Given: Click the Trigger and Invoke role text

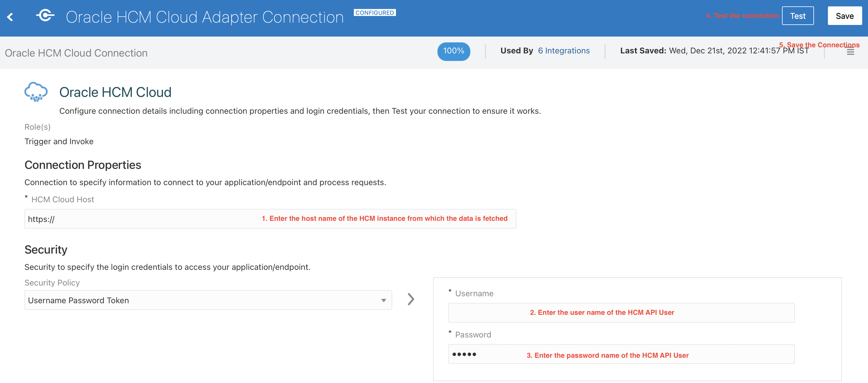Looking at the screenshot, I should [x=59, y=141].
